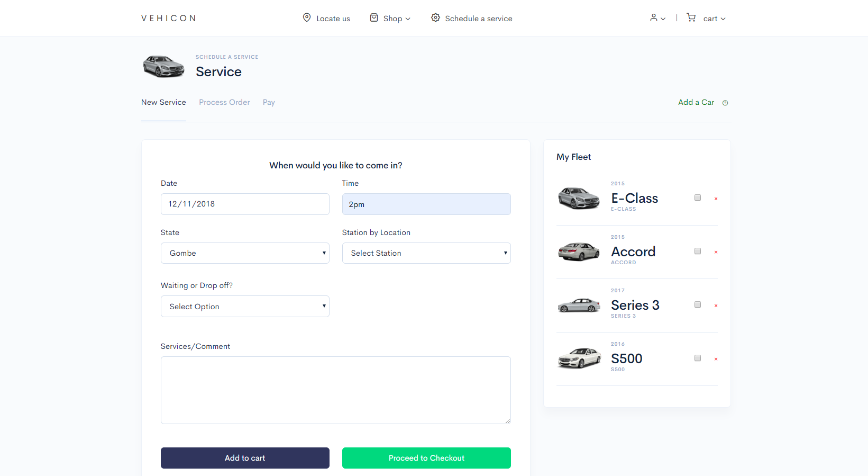Remove S500 using red x icon
868x476 pixels.
(716, 359)
